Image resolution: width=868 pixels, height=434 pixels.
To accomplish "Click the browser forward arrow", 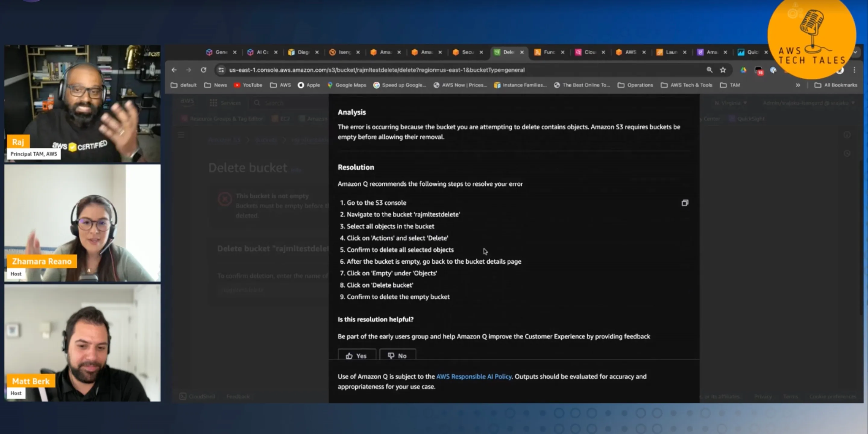I will click(x=189, y=70).
